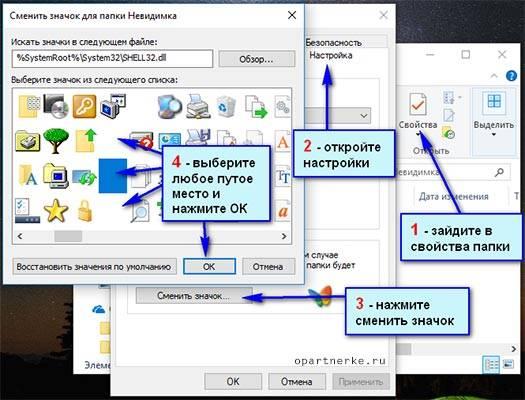Click the Сменить значок... button
The image size is (525, 400).
[x=194, y=296]
